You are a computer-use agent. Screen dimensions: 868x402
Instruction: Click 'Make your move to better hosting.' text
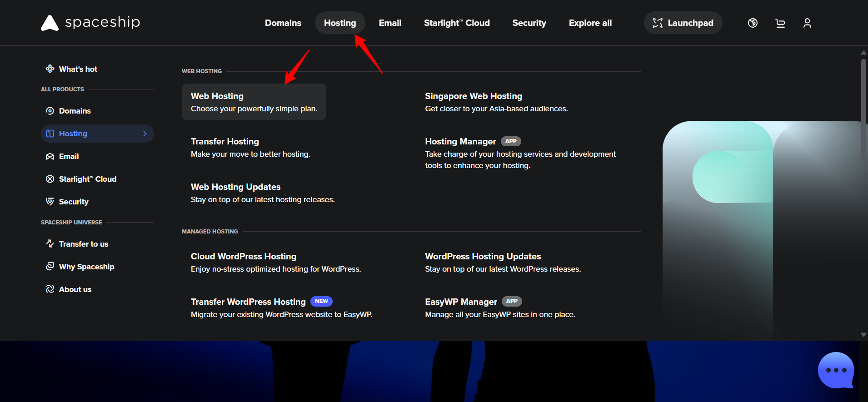tap(250, 154)
